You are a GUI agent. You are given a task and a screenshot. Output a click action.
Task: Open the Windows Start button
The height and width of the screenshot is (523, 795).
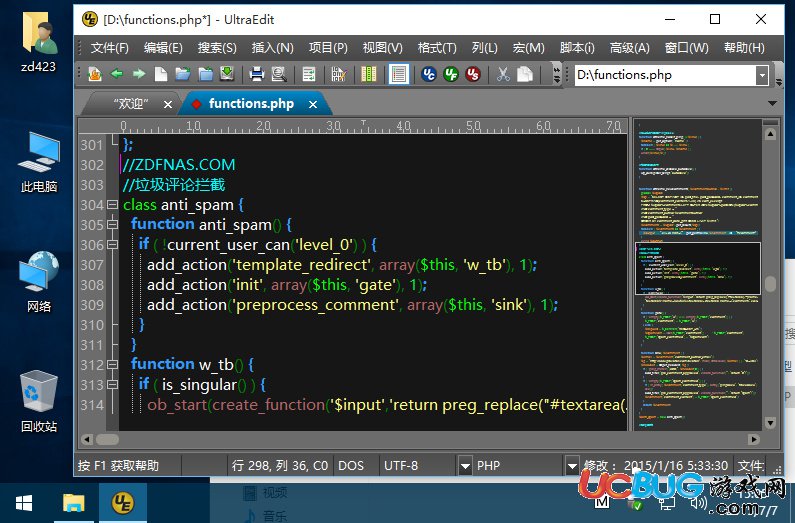(x=24, y=503)
